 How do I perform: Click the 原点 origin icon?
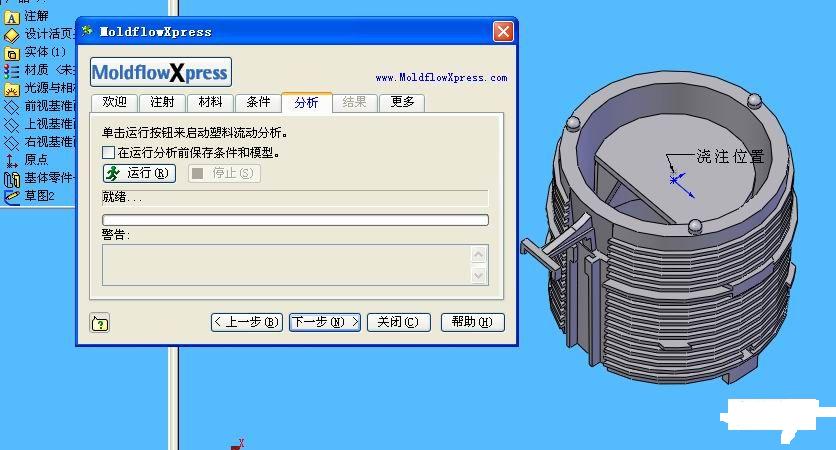click(12, 160)
